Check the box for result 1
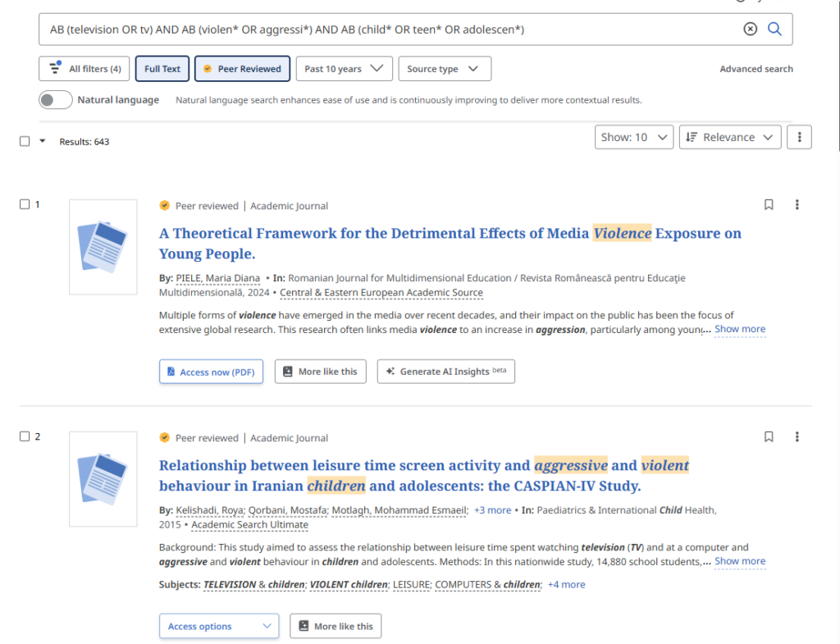Screen dimensions: 840x644 click(25, 204)
